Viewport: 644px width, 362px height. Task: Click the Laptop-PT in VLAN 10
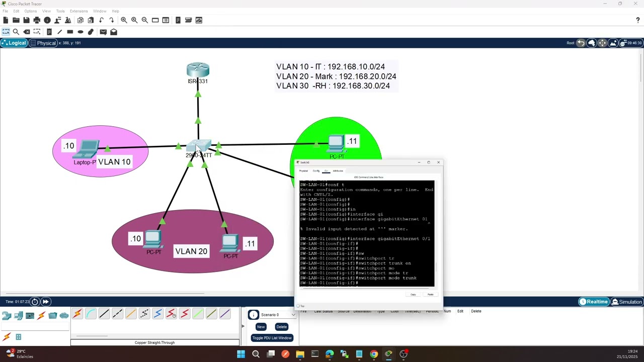click(x=88, y=149)
